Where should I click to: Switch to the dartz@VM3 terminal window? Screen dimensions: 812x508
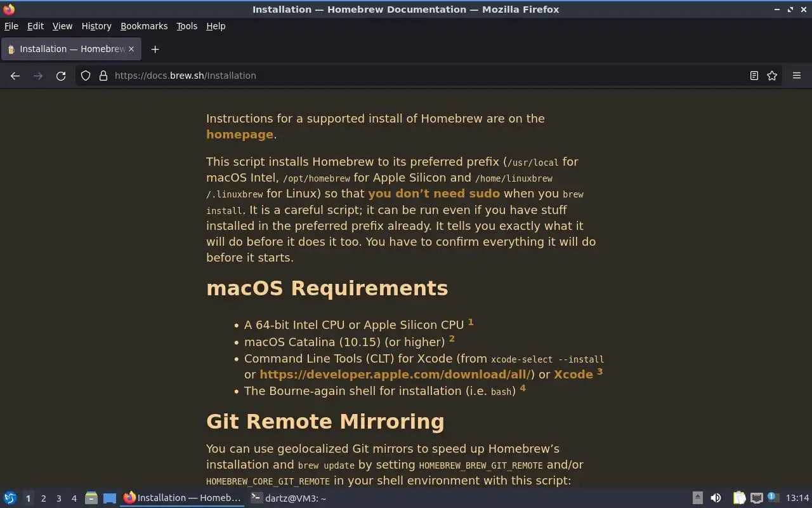[288, 498]
